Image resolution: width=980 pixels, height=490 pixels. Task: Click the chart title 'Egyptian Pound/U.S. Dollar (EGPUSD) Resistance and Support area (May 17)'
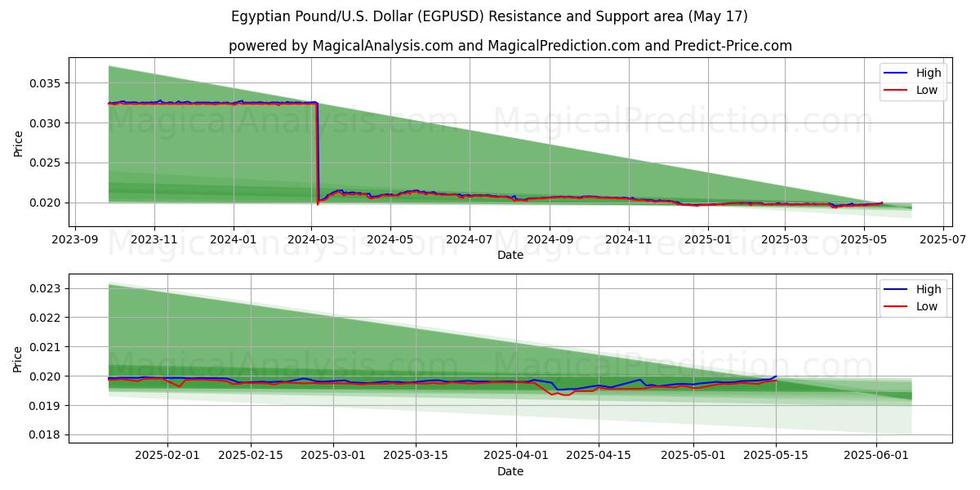coord(489,16)
